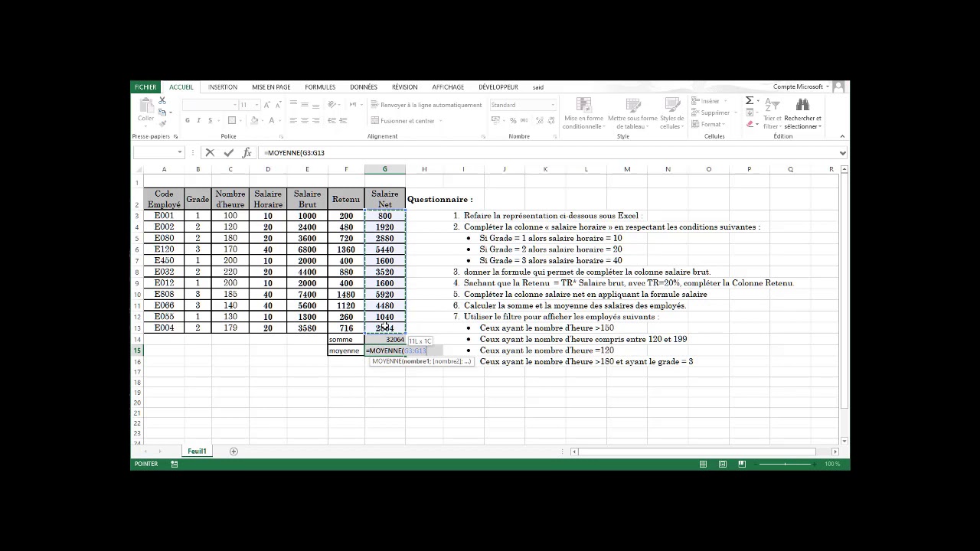Click the Fill down arrow icon
980x551 pixels.
click(x=749, y=112)
